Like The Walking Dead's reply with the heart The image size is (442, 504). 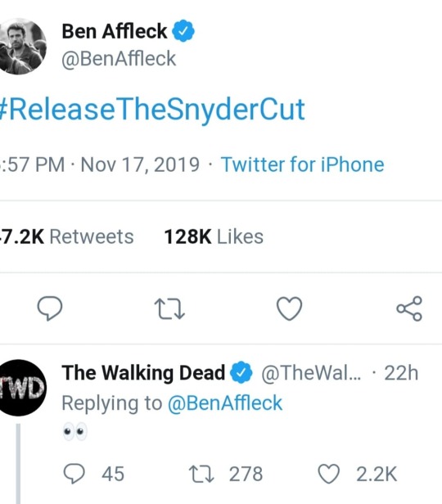(328, 474)
